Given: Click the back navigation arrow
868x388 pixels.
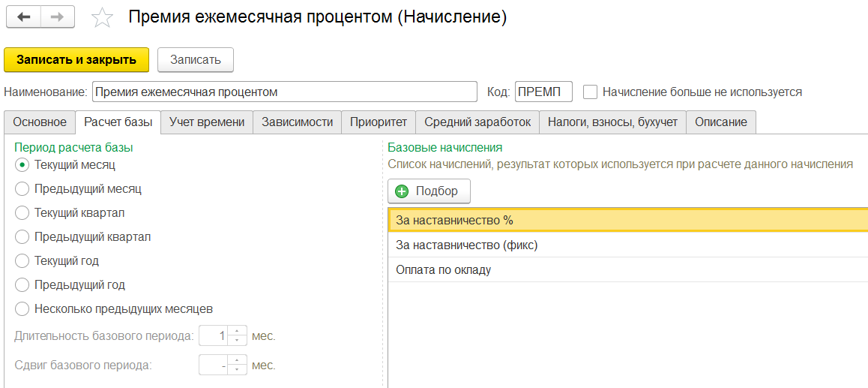Looking at the screenshot, I should coord(23,17).
